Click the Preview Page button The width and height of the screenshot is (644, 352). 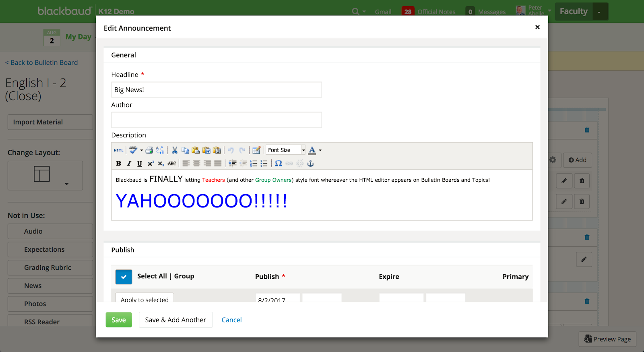608,339
